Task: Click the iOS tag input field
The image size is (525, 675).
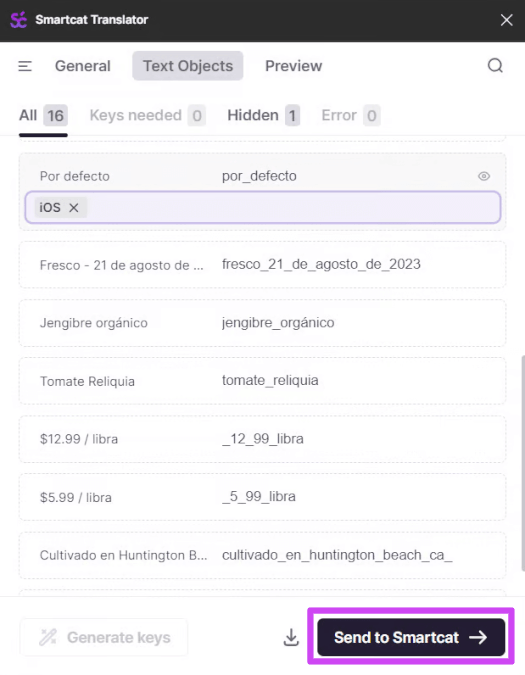Action: pos(262,207)
